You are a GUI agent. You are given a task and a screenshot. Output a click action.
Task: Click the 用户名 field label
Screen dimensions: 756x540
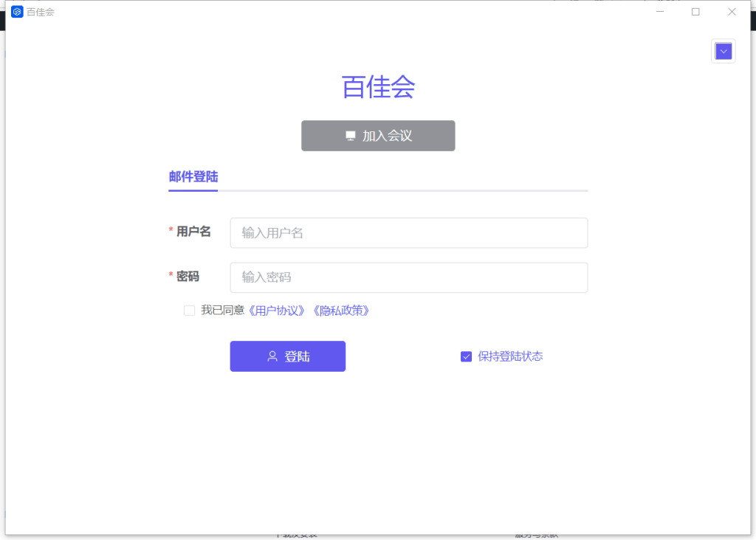point(193,232)
